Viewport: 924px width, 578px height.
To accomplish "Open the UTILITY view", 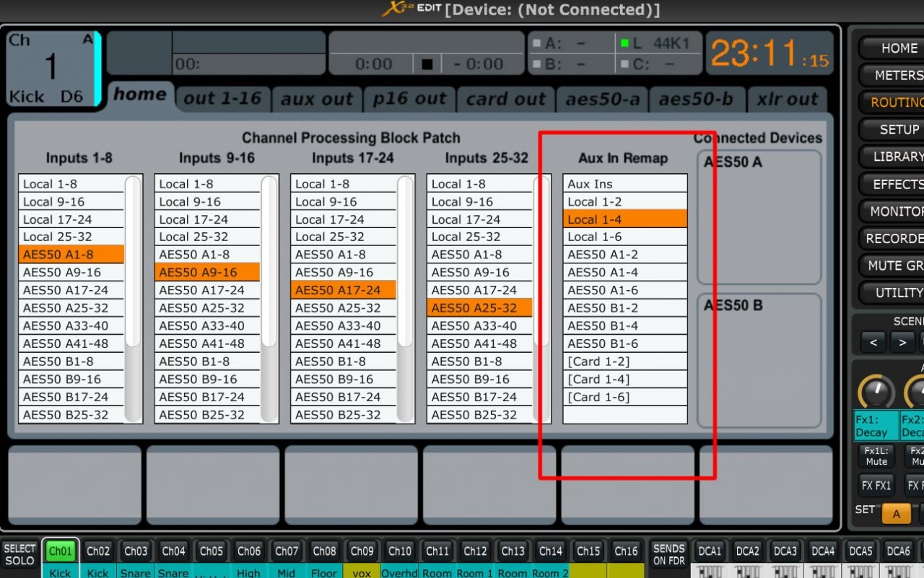I will tap(892, 292).
